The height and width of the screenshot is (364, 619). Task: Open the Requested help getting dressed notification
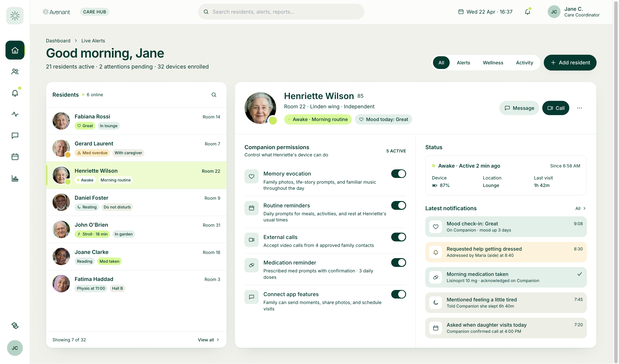(x=506, y=252)
